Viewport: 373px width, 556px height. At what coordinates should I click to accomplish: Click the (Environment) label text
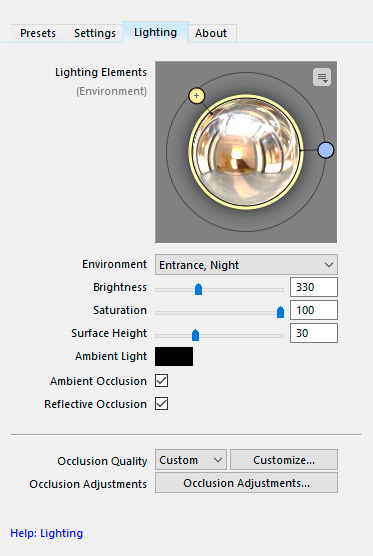point(111,91)
